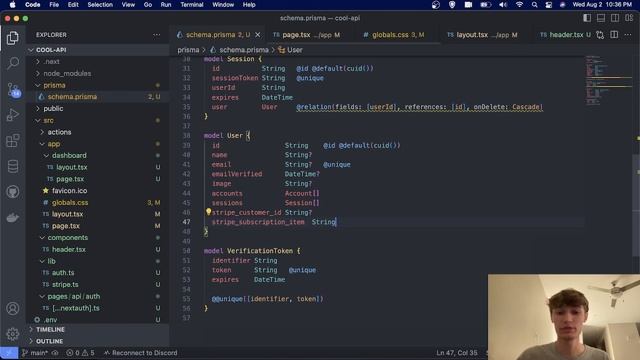Expand the actions folder
This screenshot has height=360, width=640.
98,132
